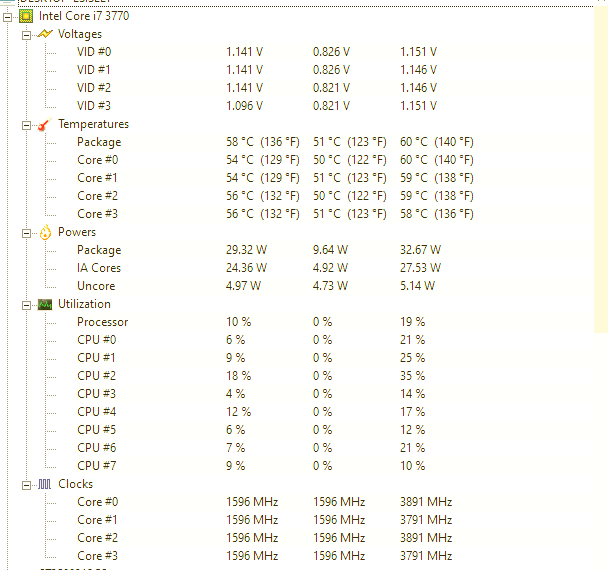Image resolution: width=608 pixels, height=570 pixels.
Task: Click the 12 % value for CPU #4
Action: (238, 412)
